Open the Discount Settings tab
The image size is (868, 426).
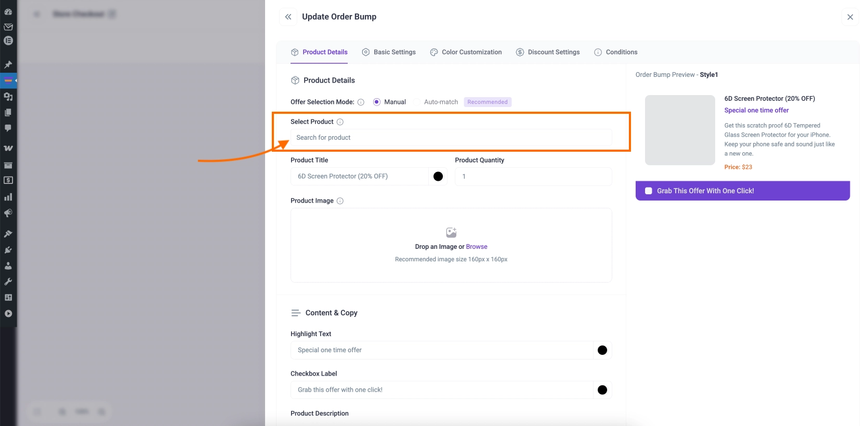[548, 52]
